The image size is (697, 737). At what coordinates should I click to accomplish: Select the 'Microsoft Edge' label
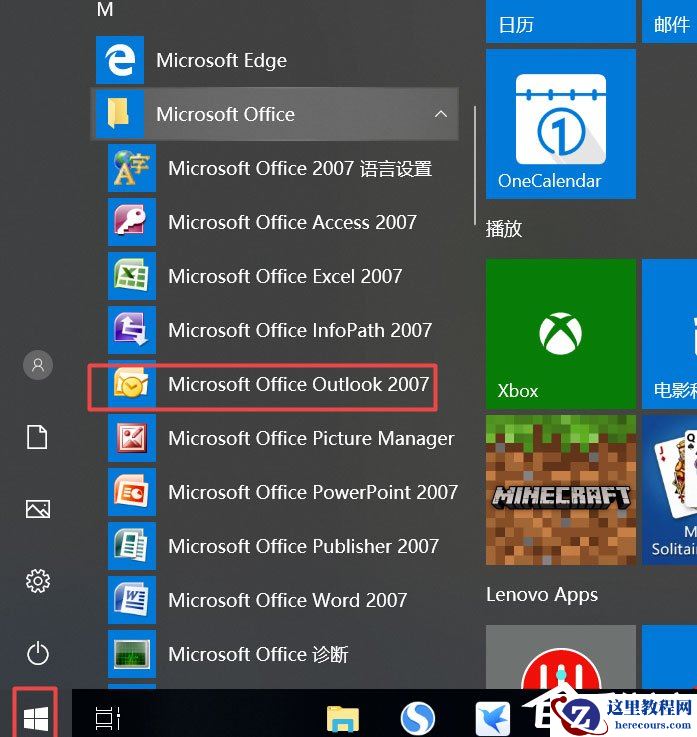click(221, 61)
